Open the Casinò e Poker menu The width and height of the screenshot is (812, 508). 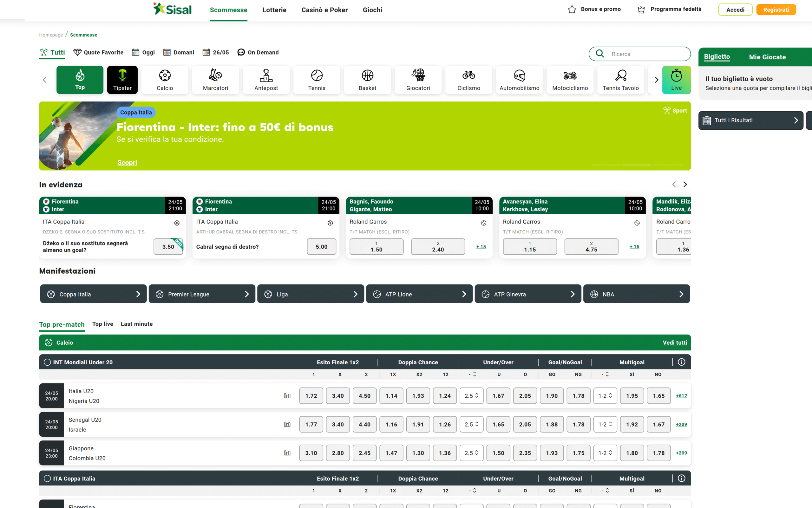coord(324,10)
